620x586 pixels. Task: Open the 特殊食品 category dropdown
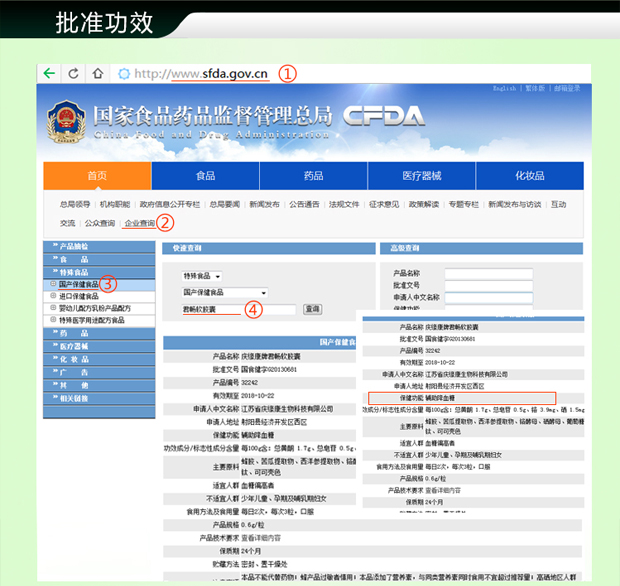pos(202,276)
